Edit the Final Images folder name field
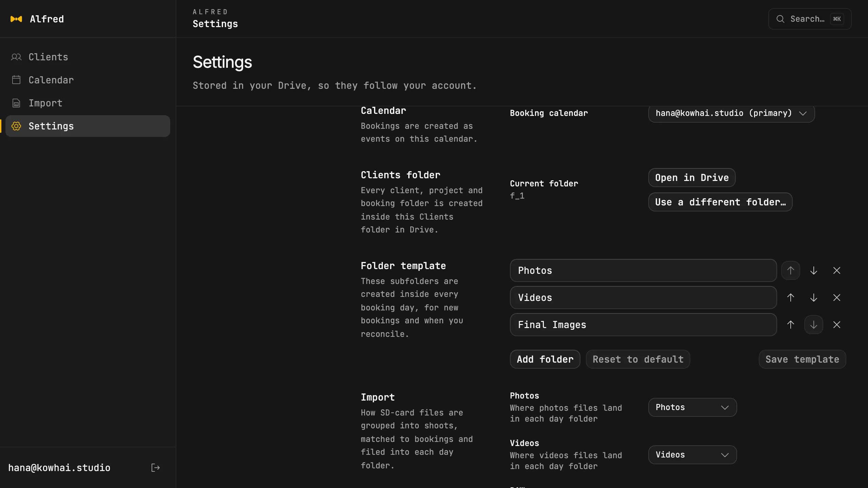Screen dimensions: 868x488 coord(643,325)
